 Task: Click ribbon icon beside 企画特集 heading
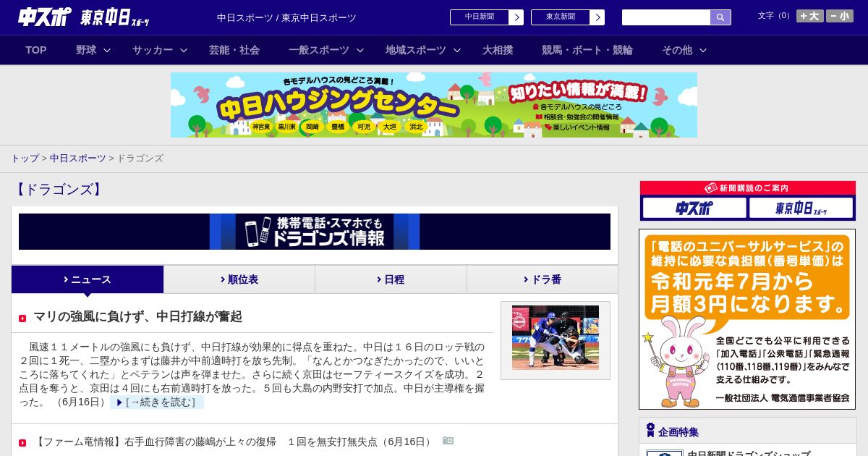tap(650, 431)
